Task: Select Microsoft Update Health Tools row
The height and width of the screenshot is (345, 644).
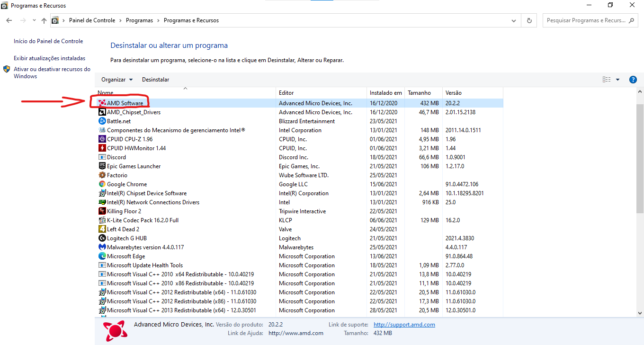Action: point(299,265)
